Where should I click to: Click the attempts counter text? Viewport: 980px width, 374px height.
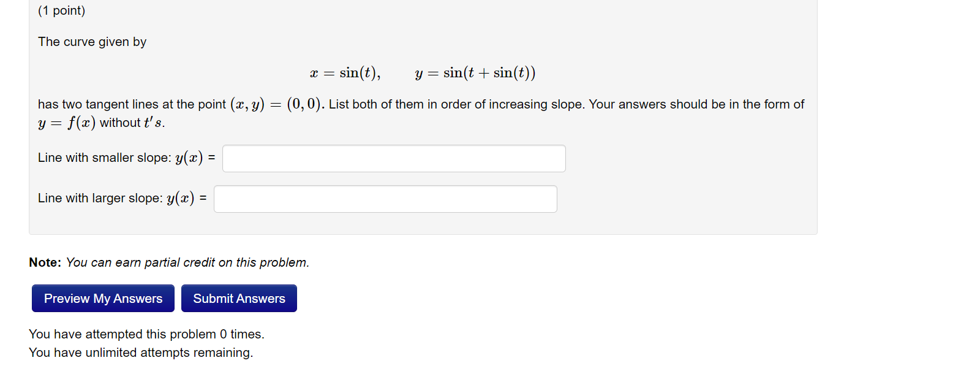pyautogui.click(x=147, y=334)
